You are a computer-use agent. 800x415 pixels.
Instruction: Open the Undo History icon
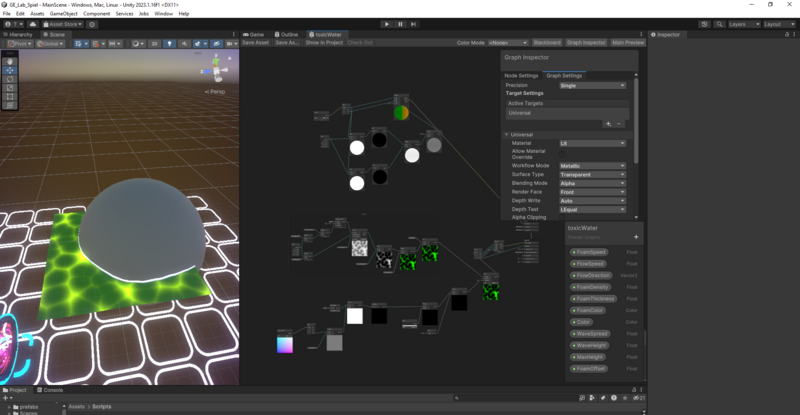[x=703, y=23]
